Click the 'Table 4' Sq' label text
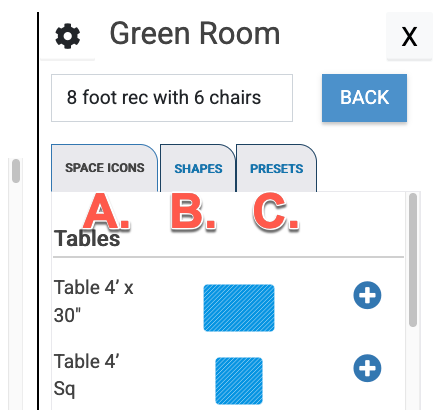Image resolution: width=441 pixels, height=410 pixels. click(87, 375)
